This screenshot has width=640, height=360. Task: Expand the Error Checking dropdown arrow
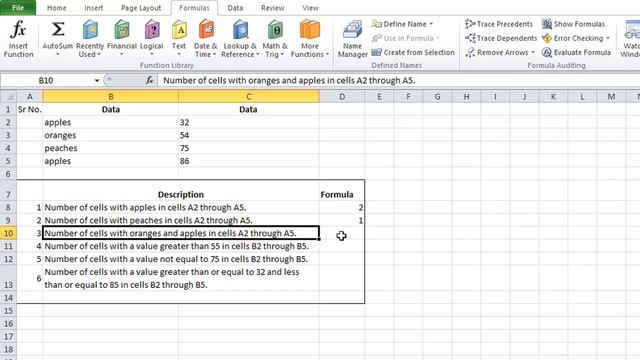pyautogui.click(x=608, y=38)
